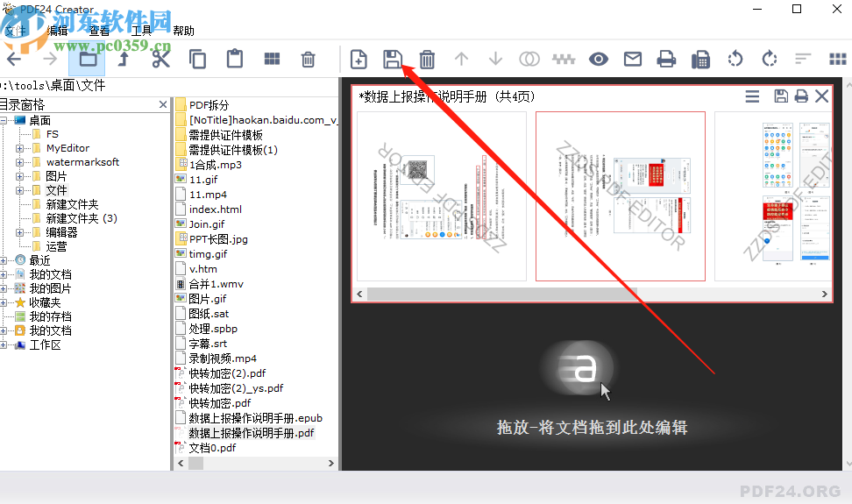This screenshot has width=852, height=504.
Task: Delete selected pages with right trash icon
Action: pyautogui.click(x=427, y=60)
